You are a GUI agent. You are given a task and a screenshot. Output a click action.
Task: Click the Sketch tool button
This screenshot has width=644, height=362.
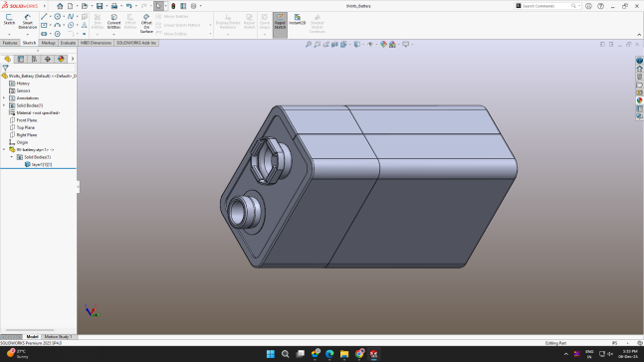pyautogui.click(x=9, y=19)
